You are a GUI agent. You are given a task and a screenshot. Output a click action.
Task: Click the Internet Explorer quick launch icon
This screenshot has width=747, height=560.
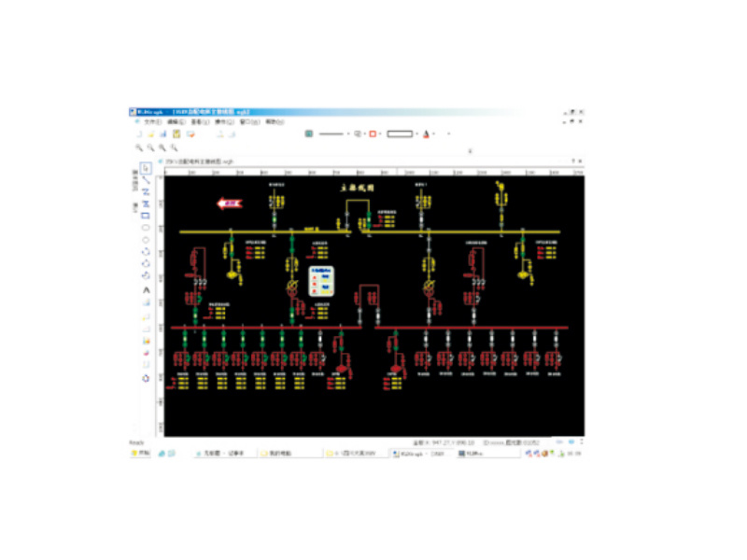pyautogui.click(x=162, y=454)
